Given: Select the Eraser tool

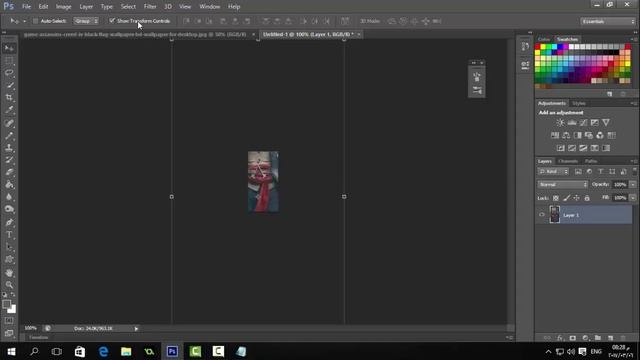Looking at the screenshot, I should point(9,172).
